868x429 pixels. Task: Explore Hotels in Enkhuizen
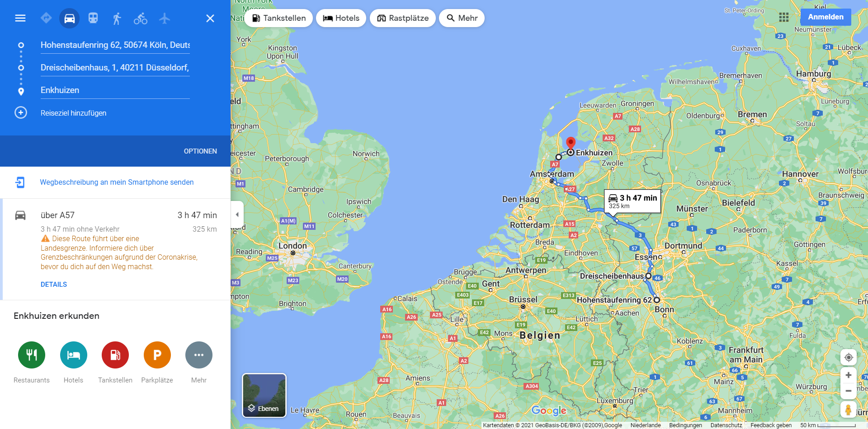pyautogui.click(x=74, y=355)
